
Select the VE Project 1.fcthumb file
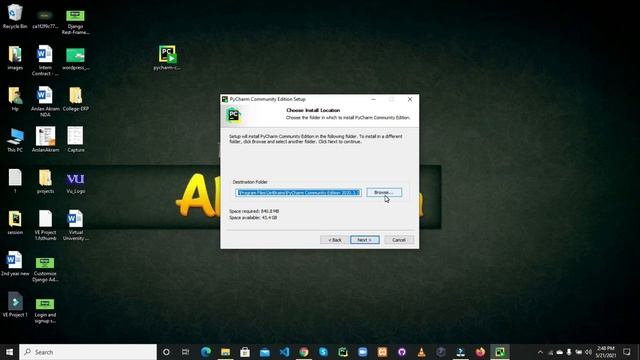point(45,225)
